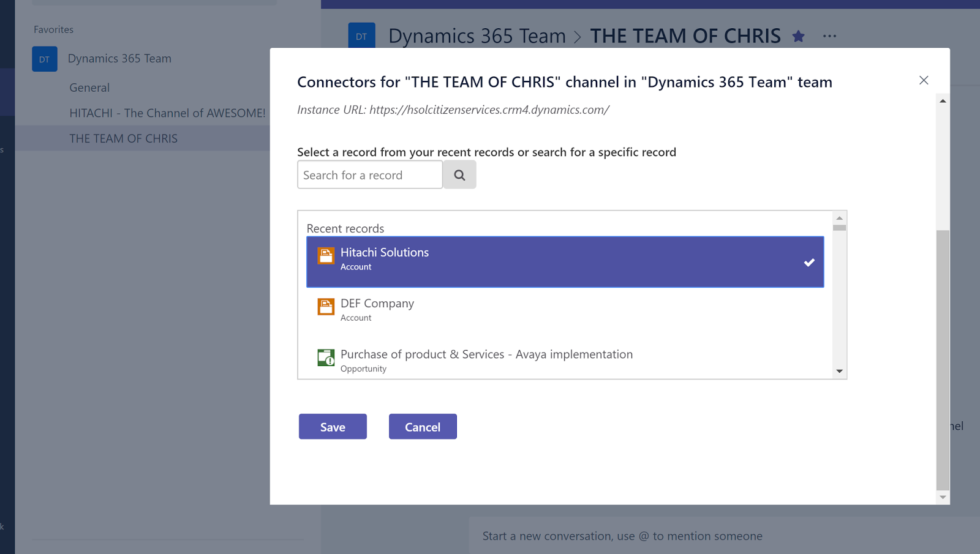The width and height of the screenshot is (980, 554).
Task: Click the recent records scrollbar thumb
Action: (840, 228)
